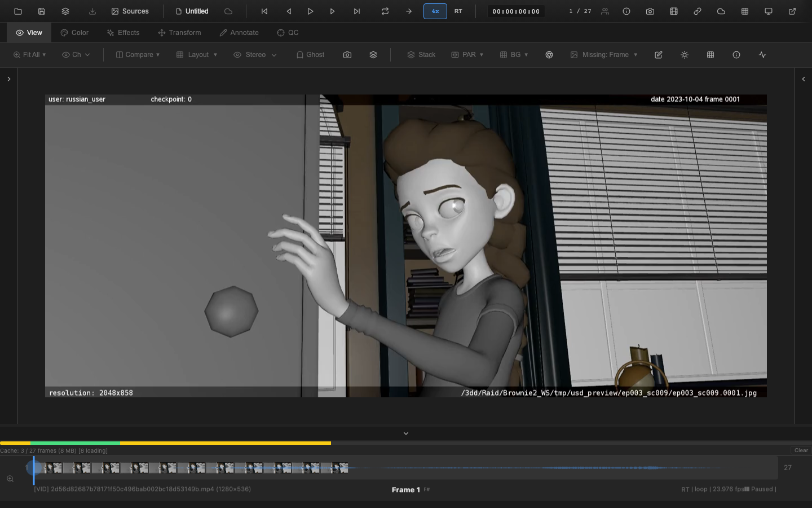The width and height of the screenshot is (812, 508).
Task: Click the waveform scopes icon in viewer toolbar
Action: click(x=762, y=55)
